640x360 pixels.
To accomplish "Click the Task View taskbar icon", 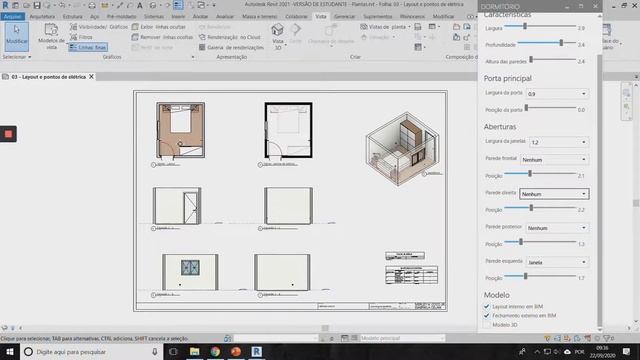I will tap(173, 351).
